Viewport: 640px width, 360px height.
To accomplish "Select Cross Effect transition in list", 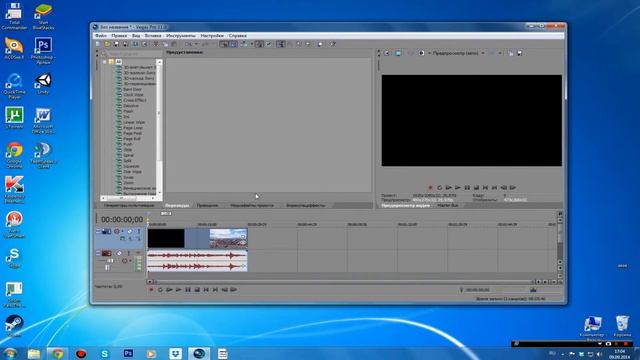I will [134, 100].
